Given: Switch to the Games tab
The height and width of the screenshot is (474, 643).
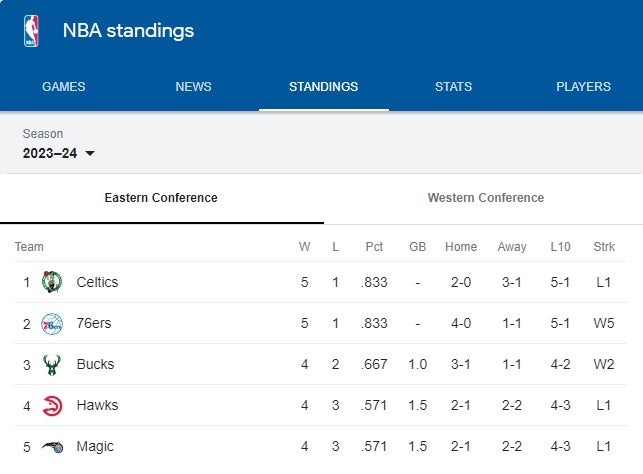Looking at the screenshot, I should (x=64, y=87).
